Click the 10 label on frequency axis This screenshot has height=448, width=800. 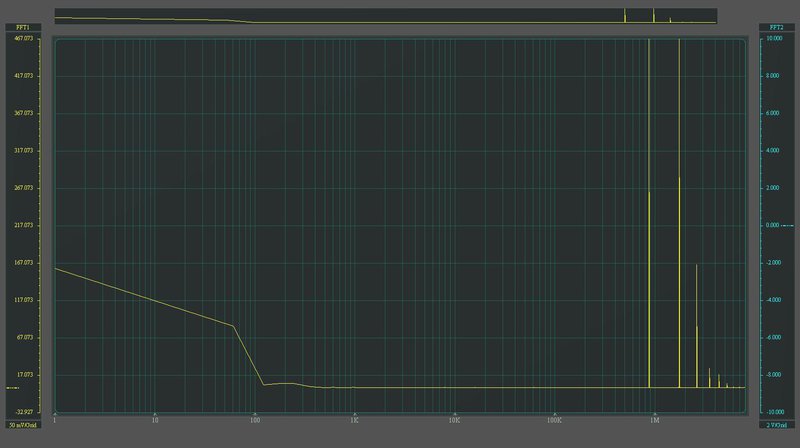[155, 420]
